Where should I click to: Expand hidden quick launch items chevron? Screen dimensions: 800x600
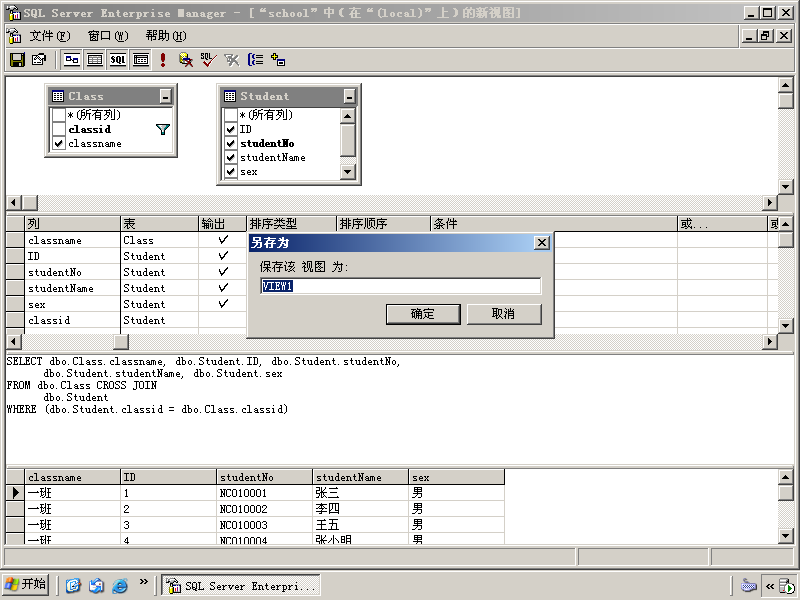pos(143,581)
